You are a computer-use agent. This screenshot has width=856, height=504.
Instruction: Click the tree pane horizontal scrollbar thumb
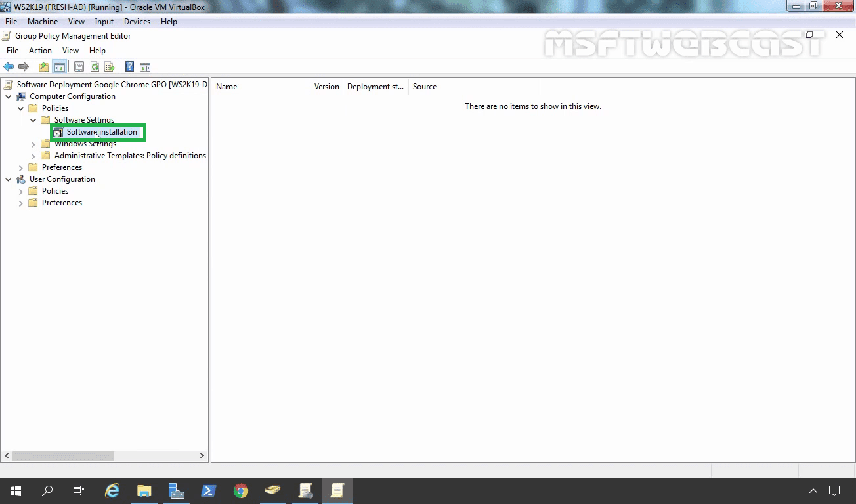[63, 455]
